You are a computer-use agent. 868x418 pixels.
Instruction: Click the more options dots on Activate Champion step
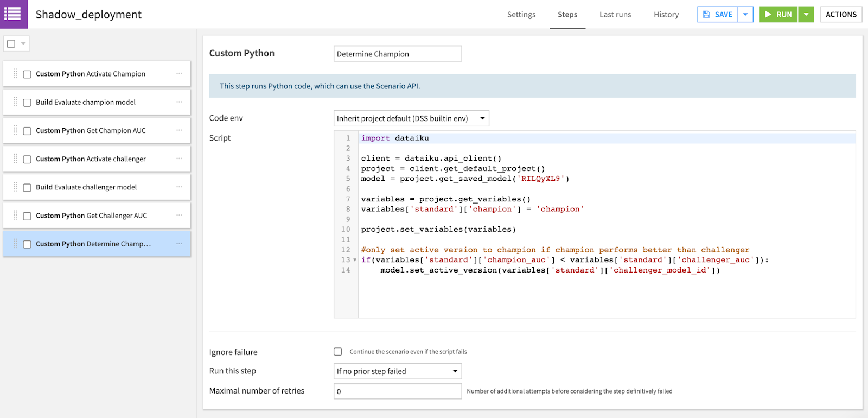179,74
